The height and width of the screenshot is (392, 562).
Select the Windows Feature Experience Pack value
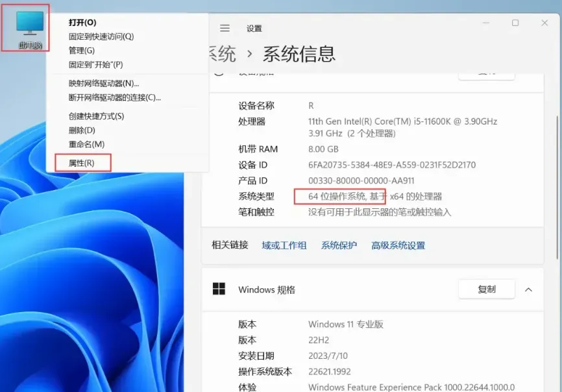coord(411,387)
